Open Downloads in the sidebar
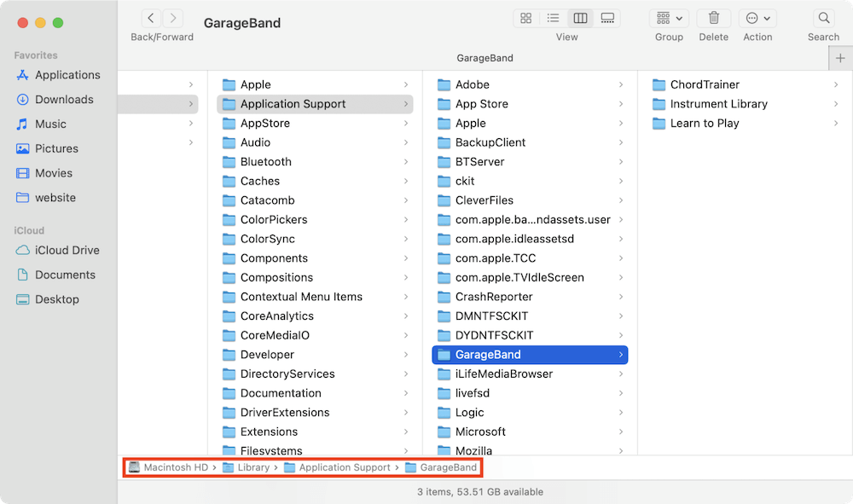The height and width of the screenshot is (504, 853). [x=64, y=100]
